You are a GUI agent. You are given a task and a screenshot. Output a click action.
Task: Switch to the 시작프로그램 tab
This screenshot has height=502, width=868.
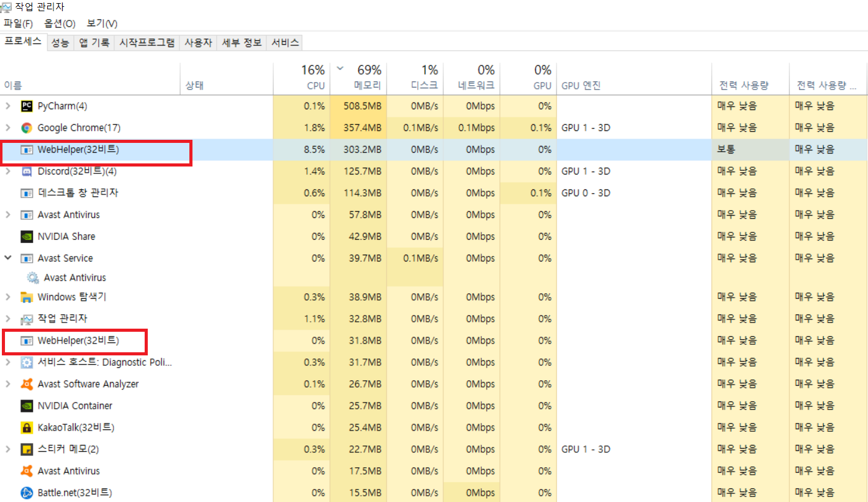click(147, 43)
